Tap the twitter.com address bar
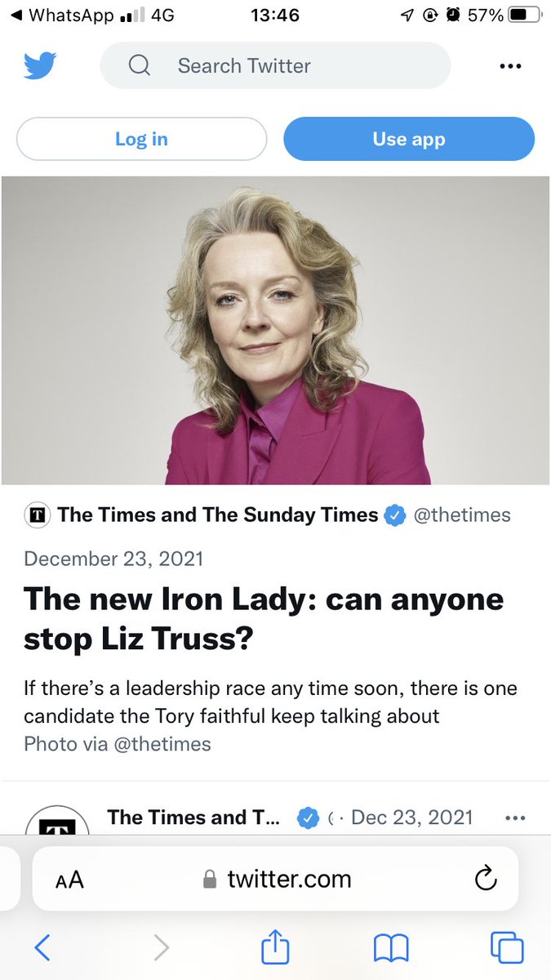 275,879
